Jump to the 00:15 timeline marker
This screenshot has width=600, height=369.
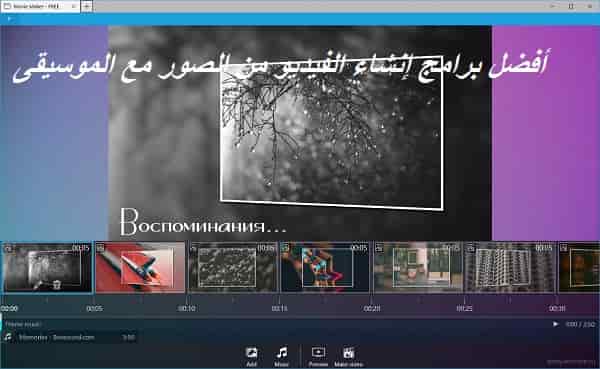279,308
